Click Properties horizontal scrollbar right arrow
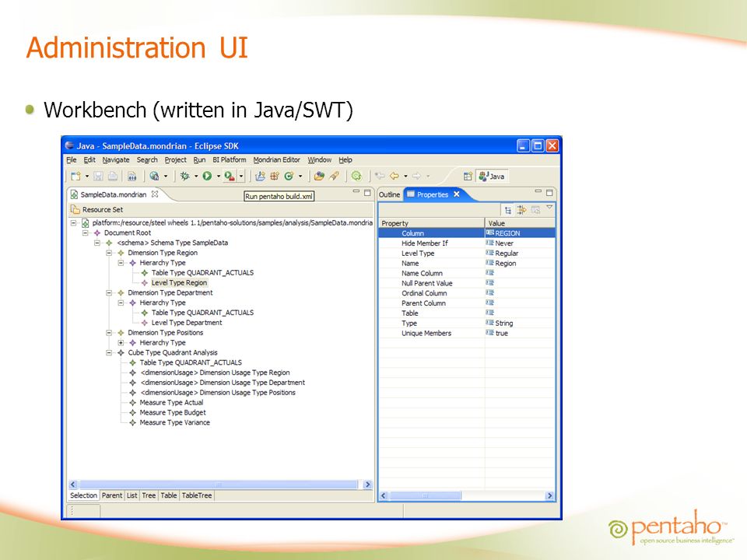The width and height of the screenshot is (747, 560). click(x=550, y=495)
